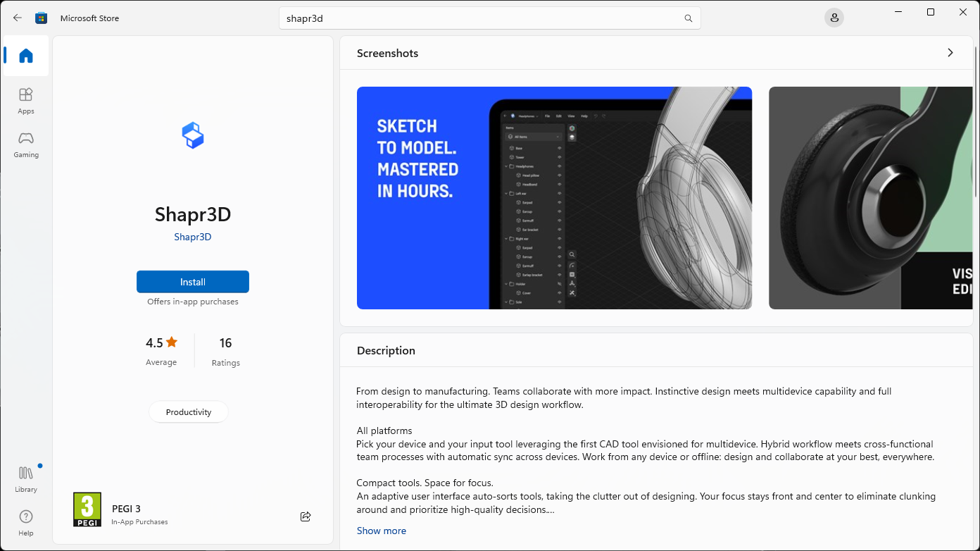Click the Shapr3D app title
This screenshot has width=980, height=551.
pyautogui.click(x=193, y=214)
